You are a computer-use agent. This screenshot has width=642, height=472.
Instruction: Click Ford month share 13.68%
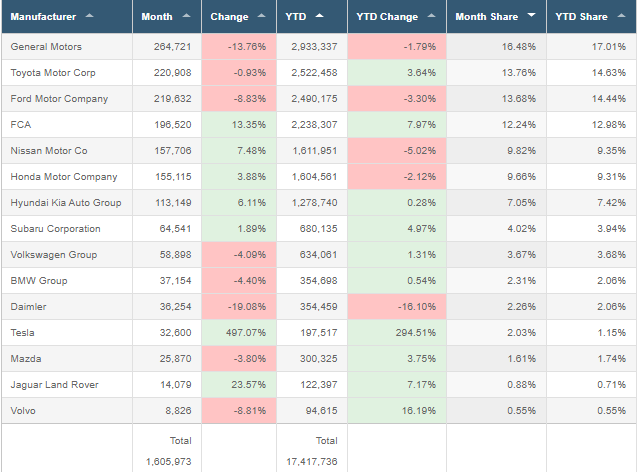(x=519, y=99)
